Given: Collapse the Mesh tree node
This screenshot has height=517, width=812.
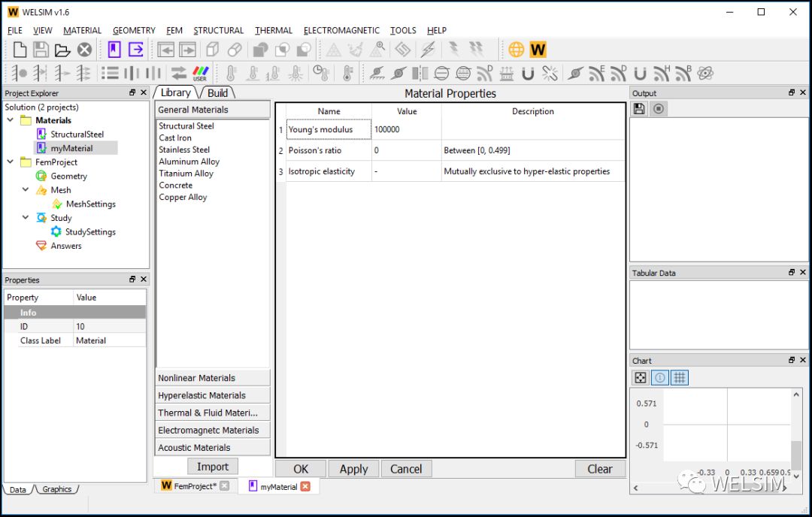Looking at the screenshot, I should tap(26, 190).
